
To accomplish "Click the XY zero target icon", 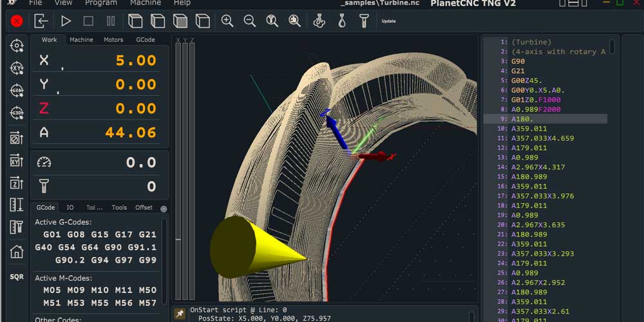I will (17, 68).
